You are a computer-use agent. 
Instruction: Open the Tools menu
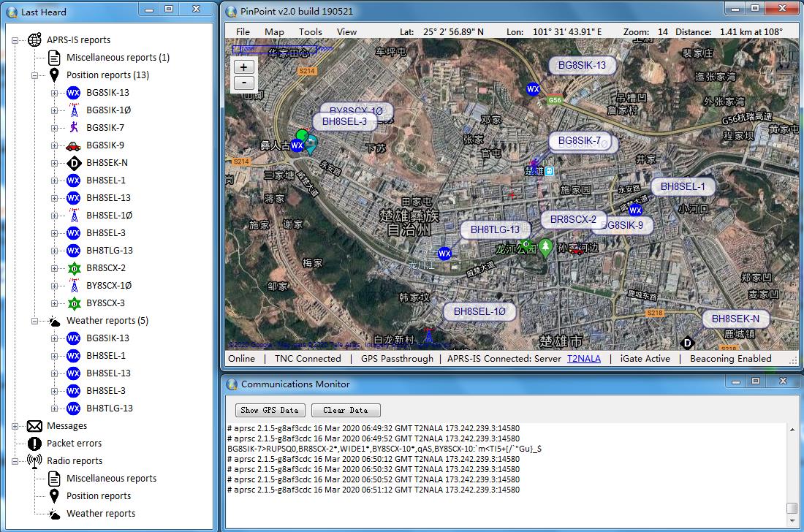[310, 31]
